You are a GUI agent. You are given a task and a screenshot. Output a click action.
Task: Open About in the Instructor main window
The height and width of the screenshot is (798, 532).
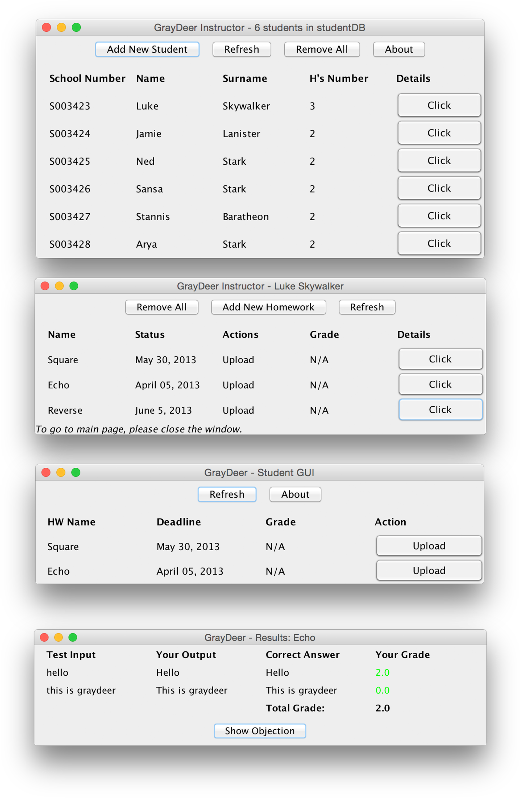tap(399, 49)
